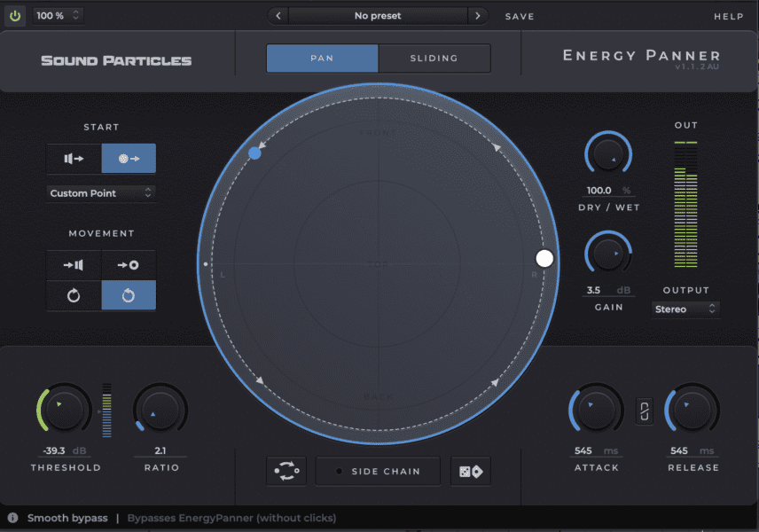This screenshot has height=532, width=759.
Task: Click the Energy Panner title text
Action: (x=641, y=55)
